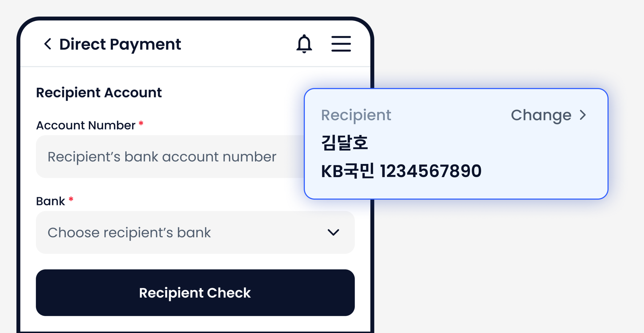Click the Direct Payment header title
Screen dimensions: 644x333
point(120,44)
